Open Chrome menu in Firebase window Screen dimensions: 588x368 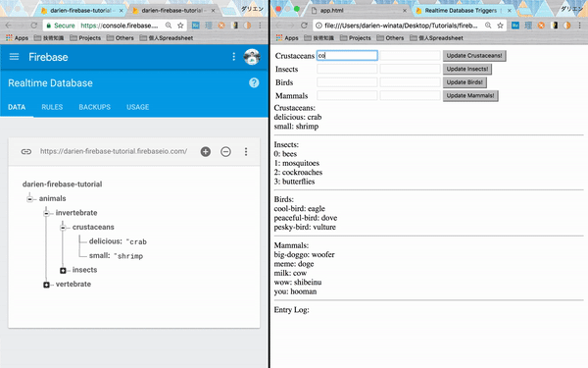pyautogui.click(x=260, y=26)
